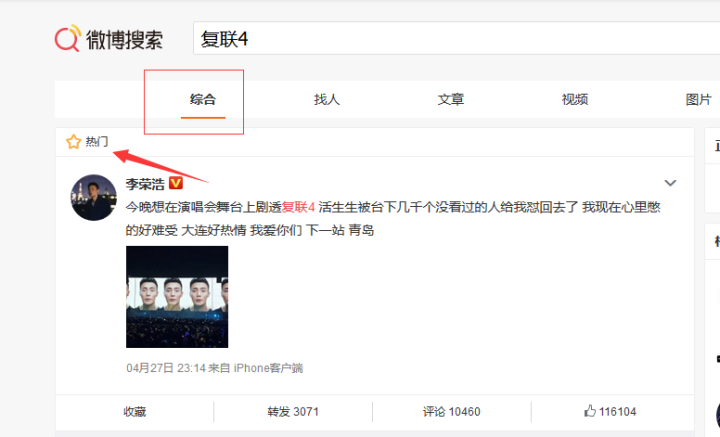Open the concert photo thumbnail

pos(177,297)
